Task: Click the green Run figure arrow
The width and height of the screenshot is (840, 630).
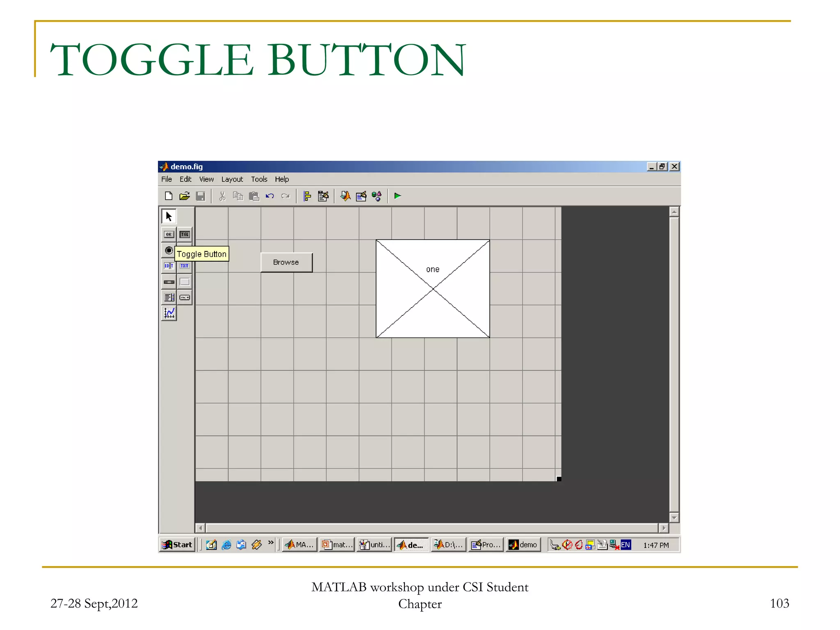Action: [x=397, y=196]
